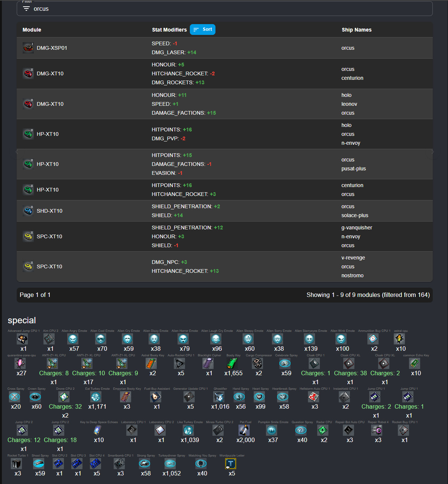Viewport: 448px width, 484px height.
Task: Click the Blacklight Cipher item icon
Action: click(208, 363)
